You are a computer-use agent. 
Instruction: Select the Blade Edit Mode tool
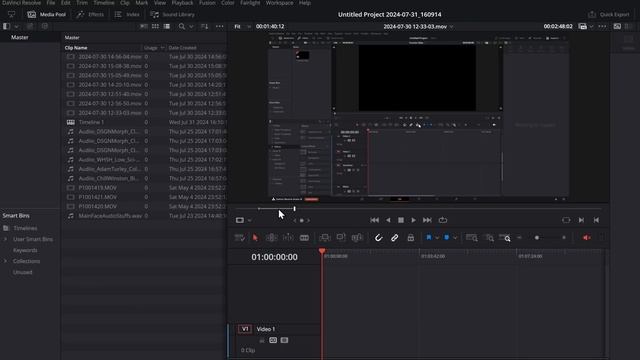(x=304, y=238)
